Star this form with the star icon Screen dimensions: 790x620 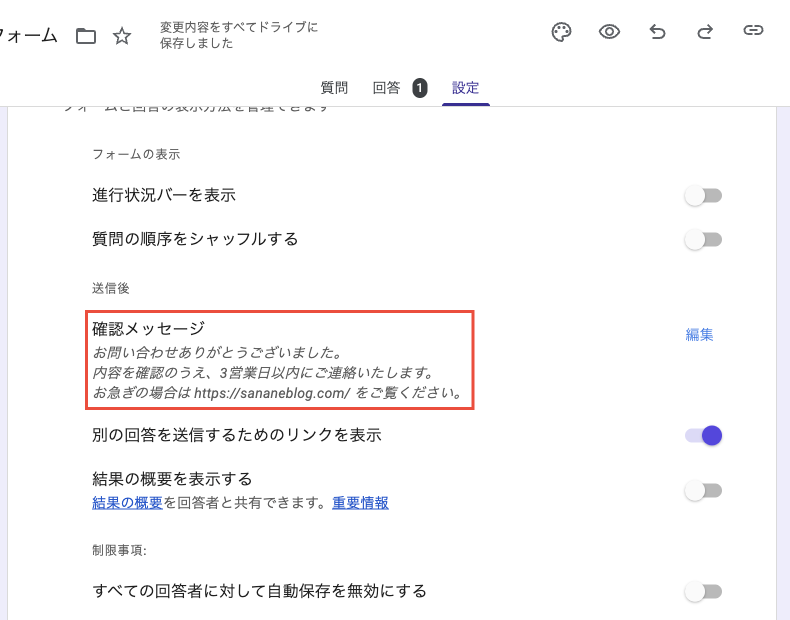[122, 36]
